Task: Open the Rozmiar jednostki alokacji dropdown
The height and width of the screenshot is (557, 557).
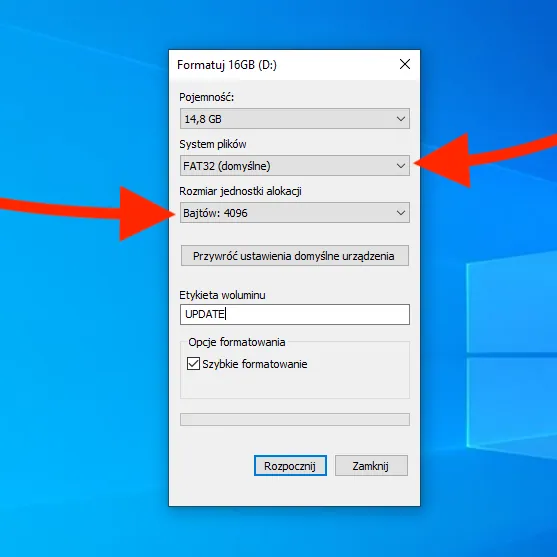Action: click(294, 213)
